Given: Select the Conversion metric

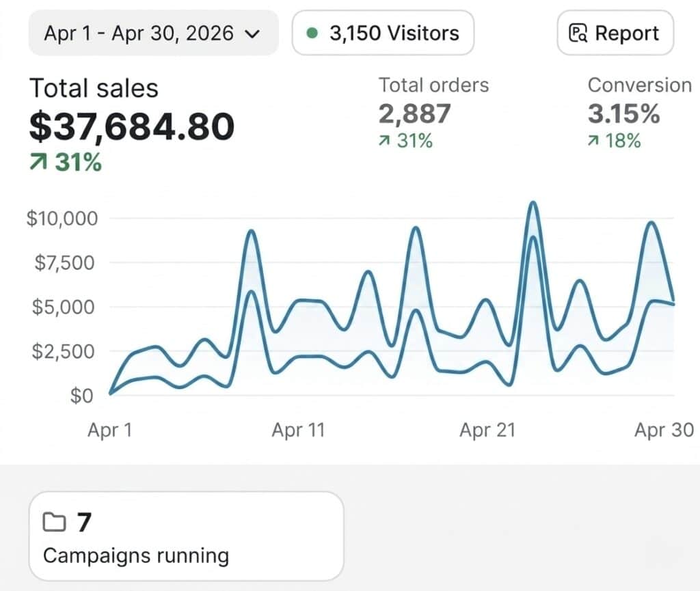Looking at the screenshot, I should tap(640, 85).
